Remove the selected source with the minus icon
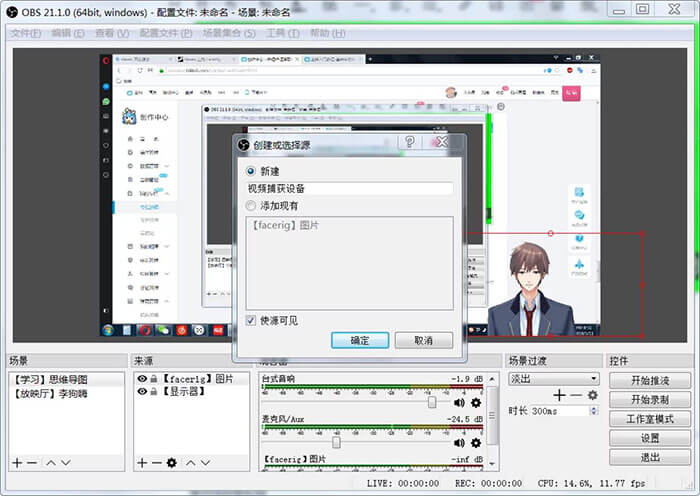The width and height of the screenshot is (700, 496). tap(156, 463)
